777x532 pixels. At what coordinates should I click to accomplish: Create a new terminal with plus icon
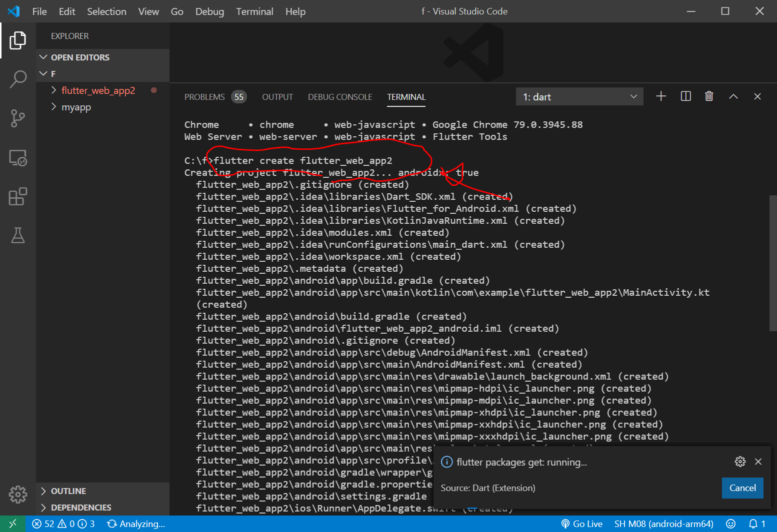[661, 96]
